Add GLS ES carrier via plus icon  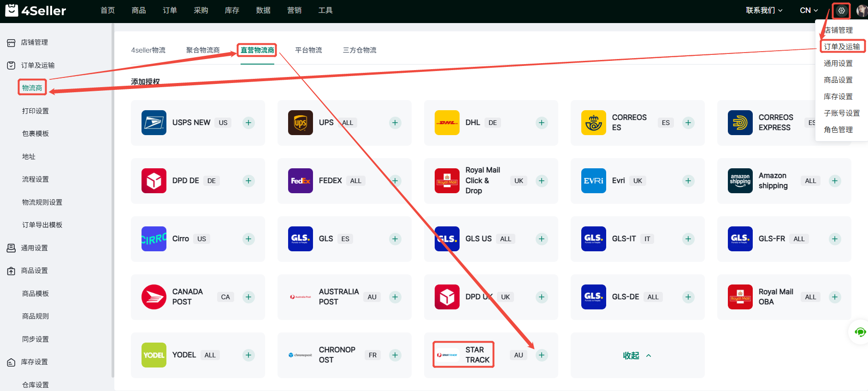(395, 239)
